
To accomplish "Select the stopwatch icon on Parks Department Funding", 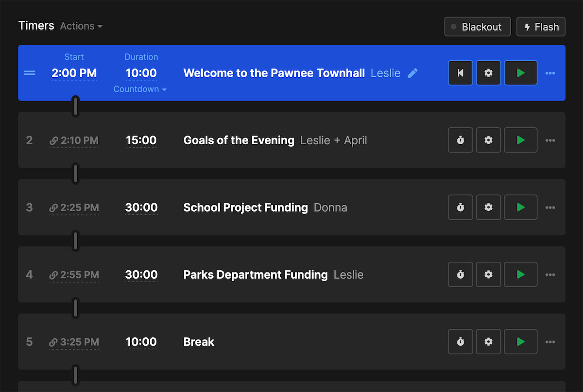I will click(x=460, y=274).
